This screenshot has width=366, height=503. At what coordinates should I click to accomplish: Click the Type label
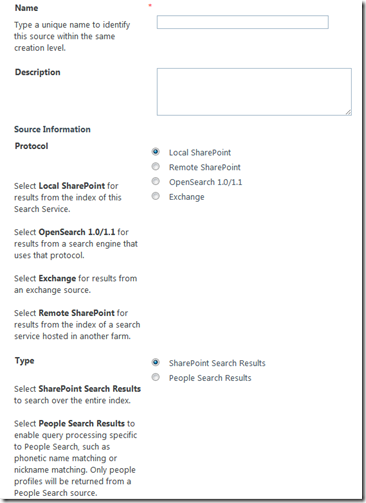[x=24, y=361]
